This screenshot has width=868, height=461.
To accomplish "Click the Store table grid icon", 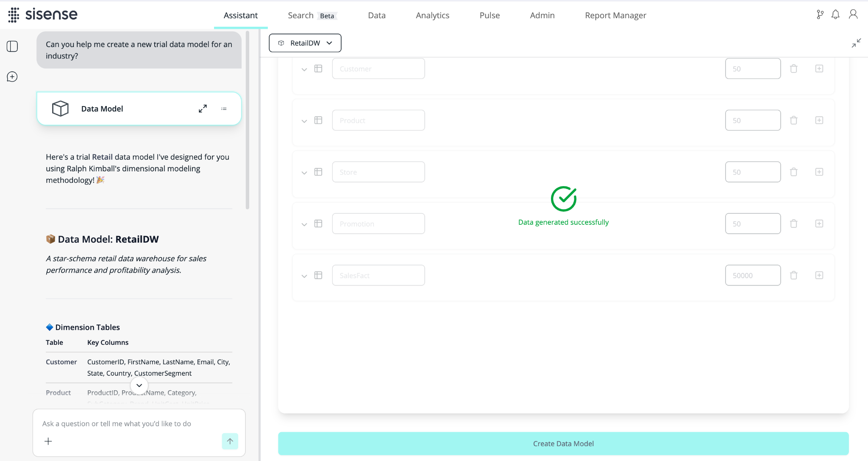I will coord(318,172).
